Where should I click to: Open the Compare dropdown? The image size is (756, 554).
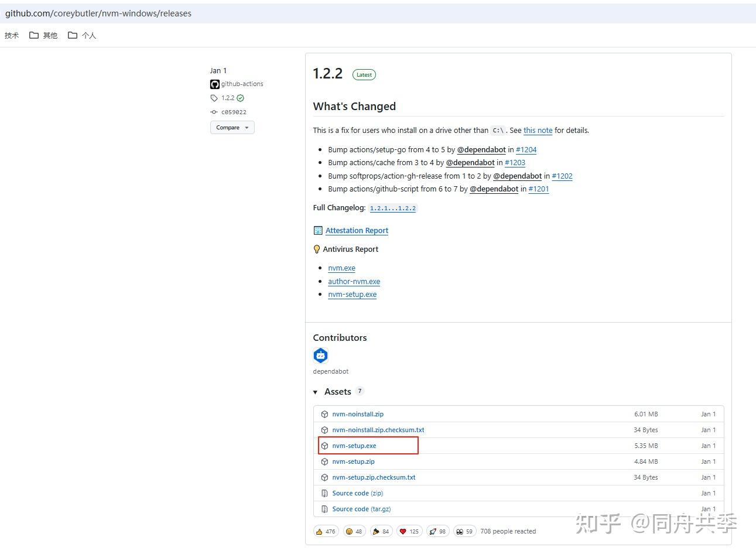(232, 127)
